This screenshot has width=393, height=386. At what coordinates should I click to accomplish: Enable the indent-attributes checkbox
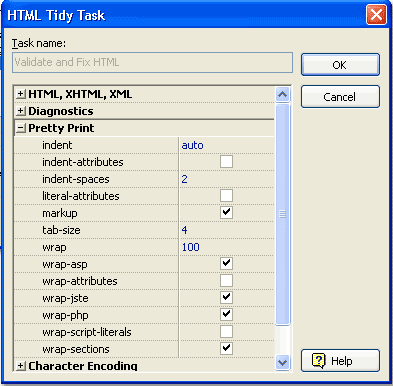pyautogui.click(x=226, y=162)
